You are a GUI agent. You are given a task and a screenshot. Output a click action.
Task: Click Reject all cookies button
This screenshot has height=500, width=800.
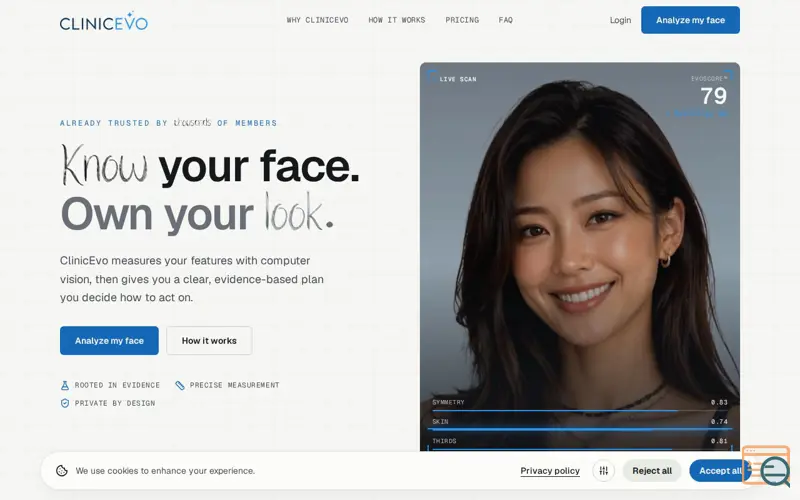[x=652, y=470]
